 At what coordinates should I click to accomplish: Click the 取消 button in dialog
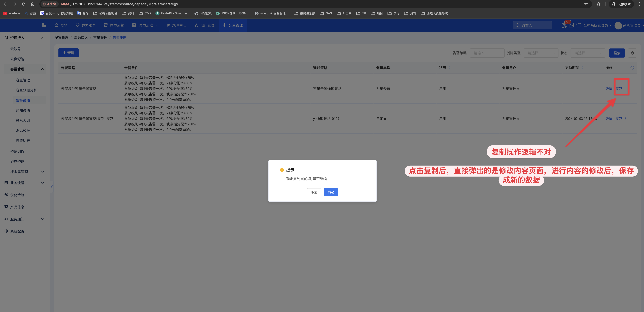point(314,192)
